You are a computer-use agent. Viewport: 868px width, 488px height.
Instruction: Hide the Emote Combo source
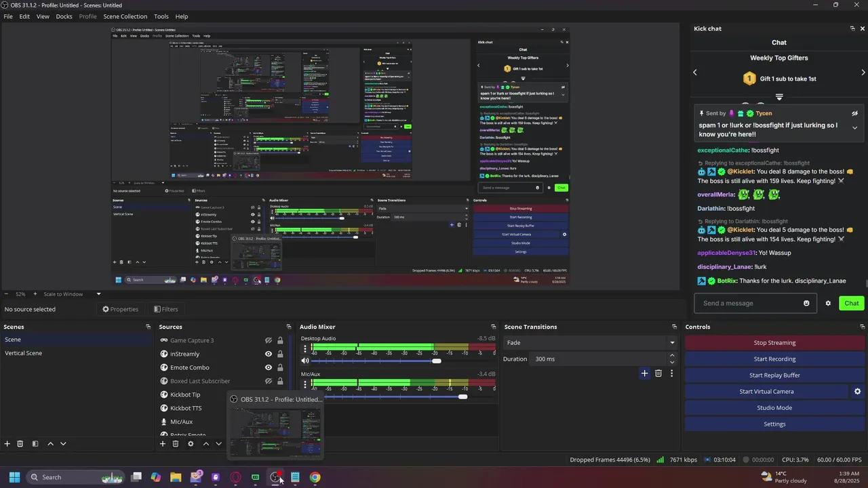click(x=269, y=368)
